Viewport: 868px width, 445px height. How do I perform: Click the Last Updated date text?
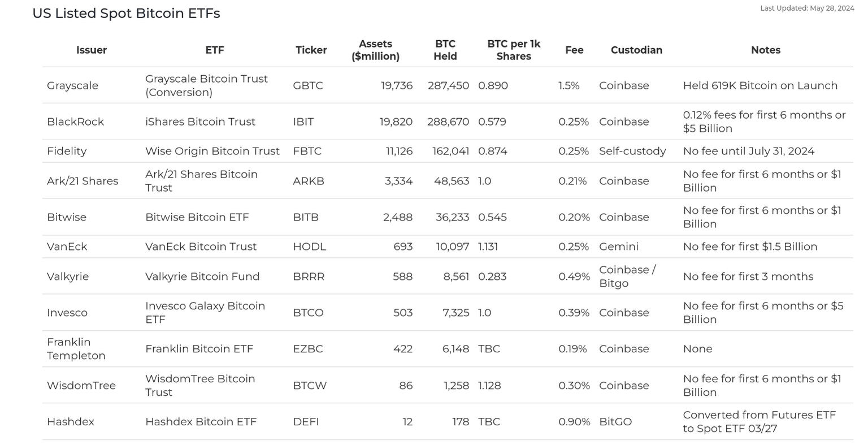(807, 8)
